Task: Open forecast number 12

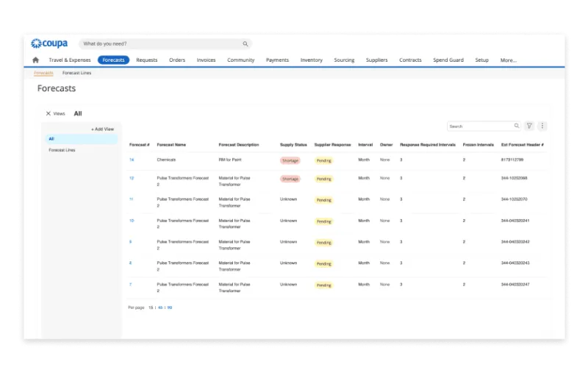Action: point(132,178)
